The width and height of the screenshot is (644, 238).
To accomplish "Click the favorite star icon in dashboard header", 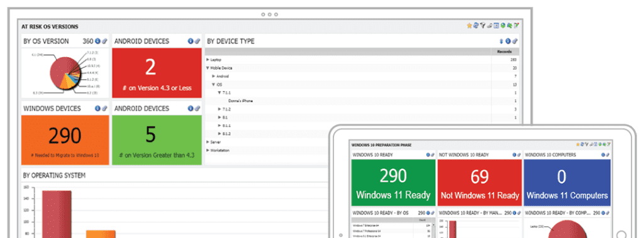I will tap(469, 26).
